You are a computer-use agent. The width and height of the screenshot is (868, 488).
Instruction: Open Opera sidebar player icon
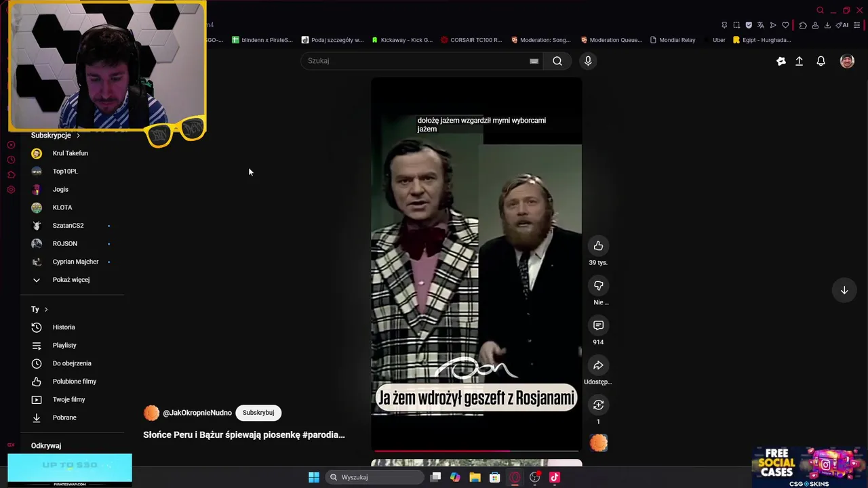click(11, 145)
